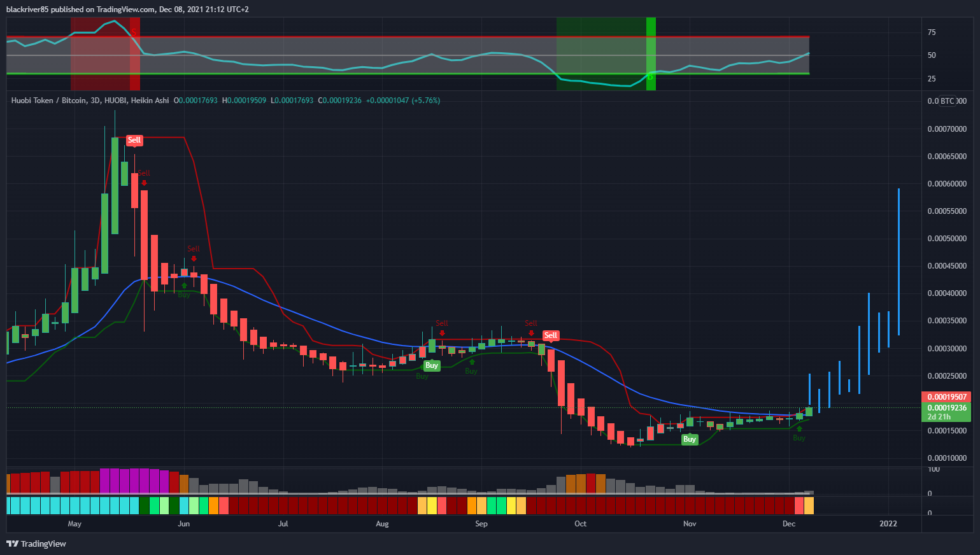The width and height of the screenshot is (980, 555).
Task: Click the Oct label on the time axis
Action: pyautogui.click(x=581, y=524)
